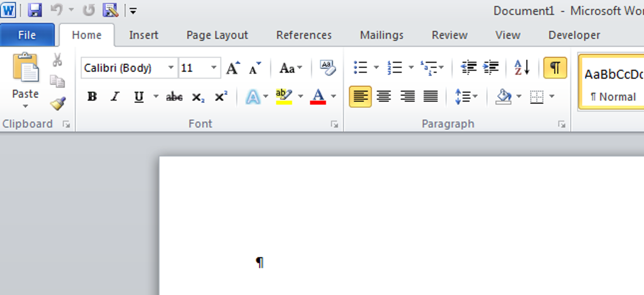The width and height of the screenshot is (644, 295).
Task: Expand the bullets library dropdown arrow
Action: 376,67
